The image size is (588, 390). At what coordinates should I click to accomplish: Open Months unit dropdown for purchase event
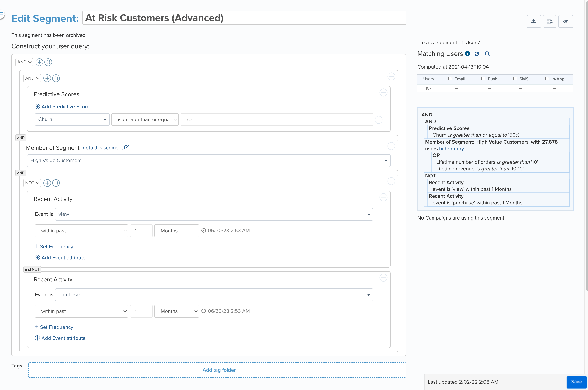[x=177, y=311]
